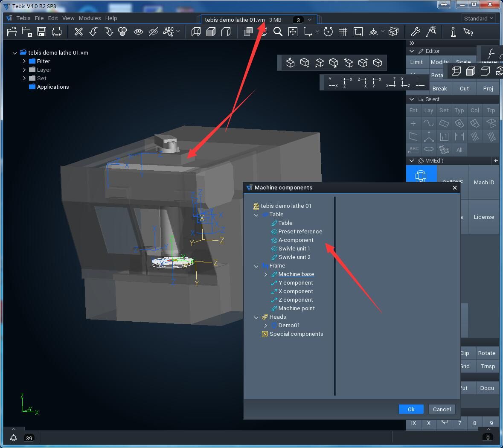
Task: Click the redo arrow icon
Action: click(109, 32)
